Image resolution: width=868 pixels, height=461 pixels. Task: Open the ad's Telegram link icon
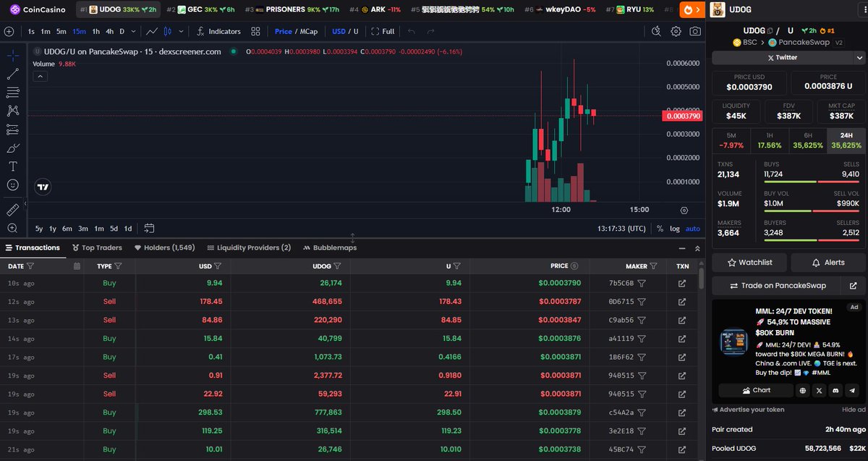click(852, 390)
